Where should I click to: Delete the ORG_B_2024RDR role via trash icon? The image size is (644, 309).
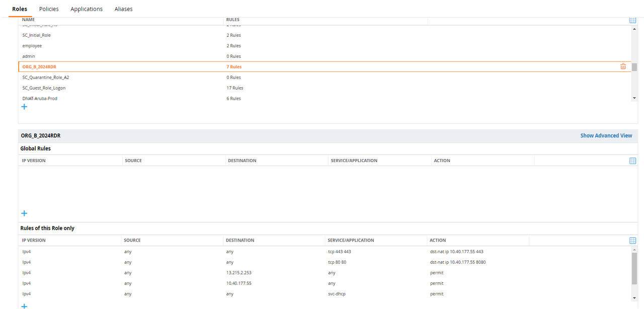coord(623,66)
